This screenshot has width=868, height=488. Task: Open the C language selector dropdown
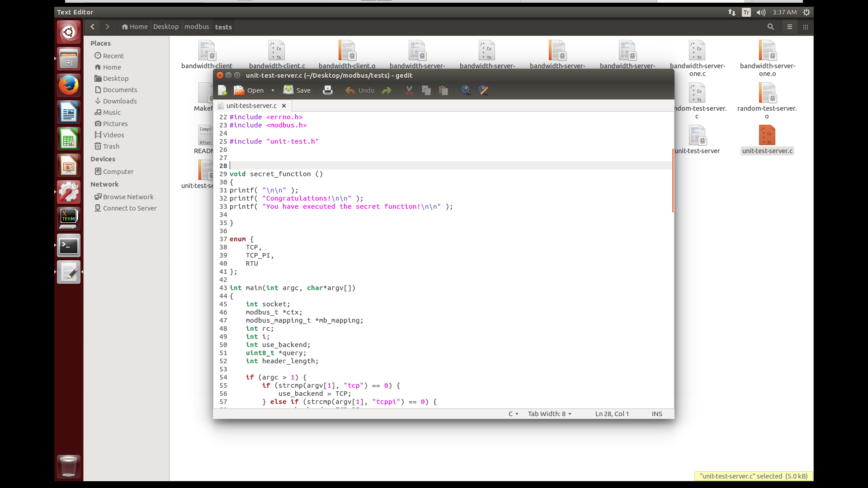click(513, 414)
